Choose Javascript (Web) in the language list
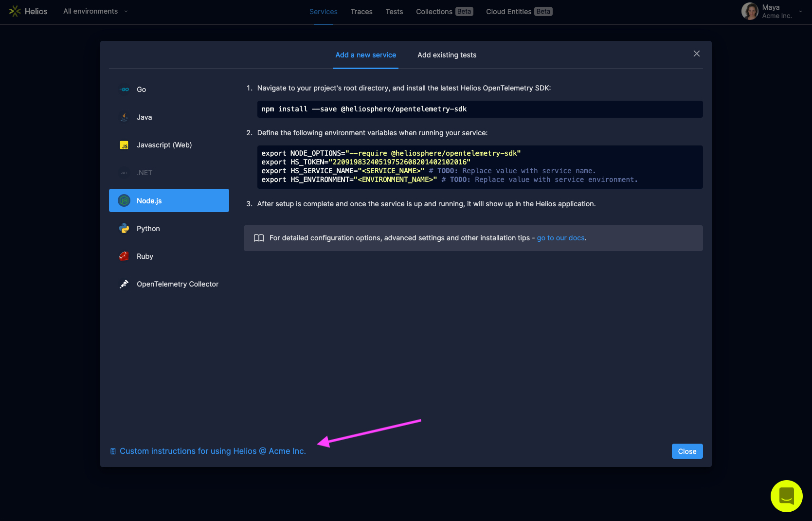The height and width of the screenshot is (521, 812). tap(169, 145)
